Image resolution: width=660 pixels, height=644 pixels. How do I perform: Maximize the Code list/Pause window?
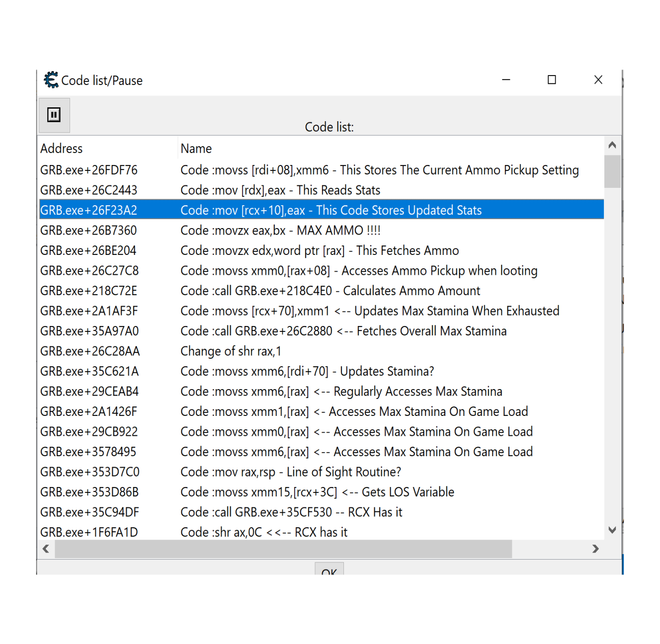click(552, 80)
